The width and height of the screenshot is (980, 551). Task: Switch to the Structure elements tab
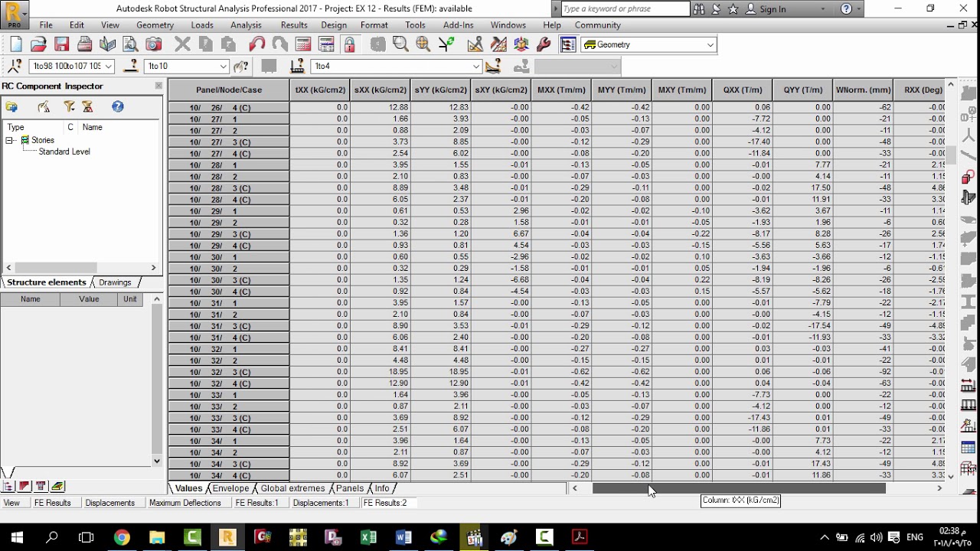coord(47,282)
